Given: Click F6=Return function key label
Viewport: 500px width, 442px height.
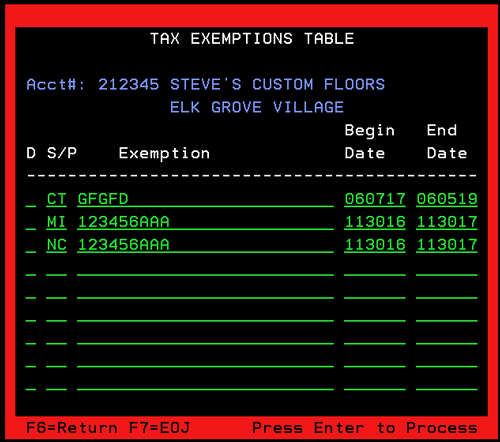Looking at the screenshot, I should pyautogui.click(x=72, y=428).
